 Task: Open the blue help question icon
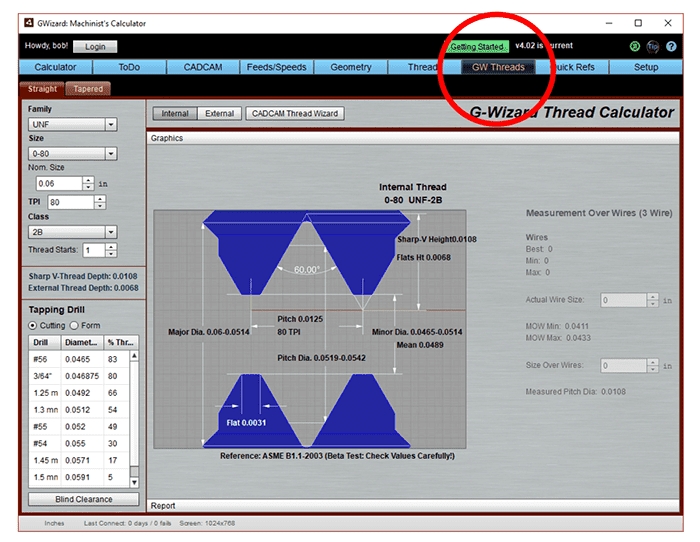click(671, 46)
